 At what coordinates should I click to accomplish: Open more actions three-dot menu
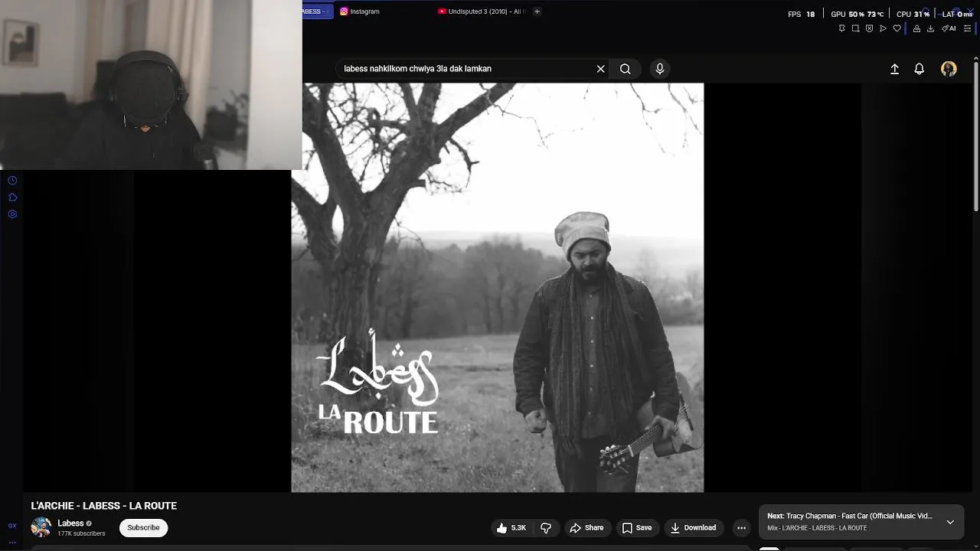pos(741,528)
